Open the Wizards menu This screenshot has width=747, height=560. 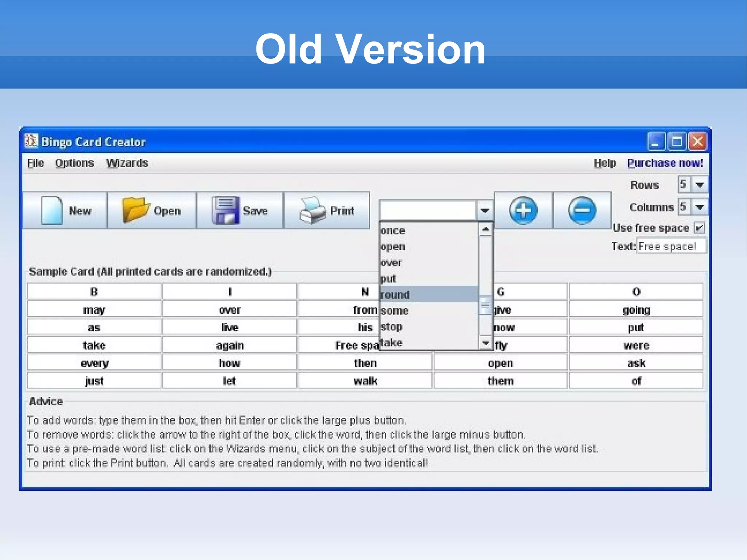click(127, 163)
